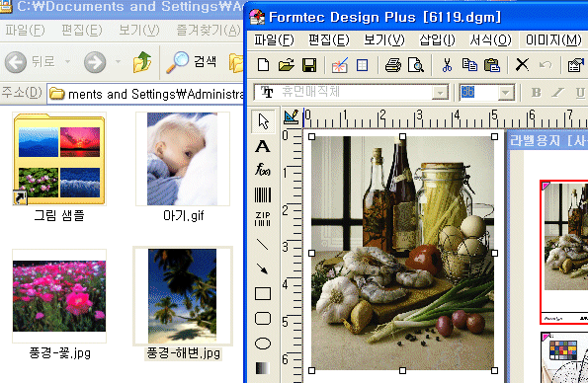Click the grid layout icon in Formtec toolbar
Viewport: 588px width, 383px height.
(x=362, y=65)
